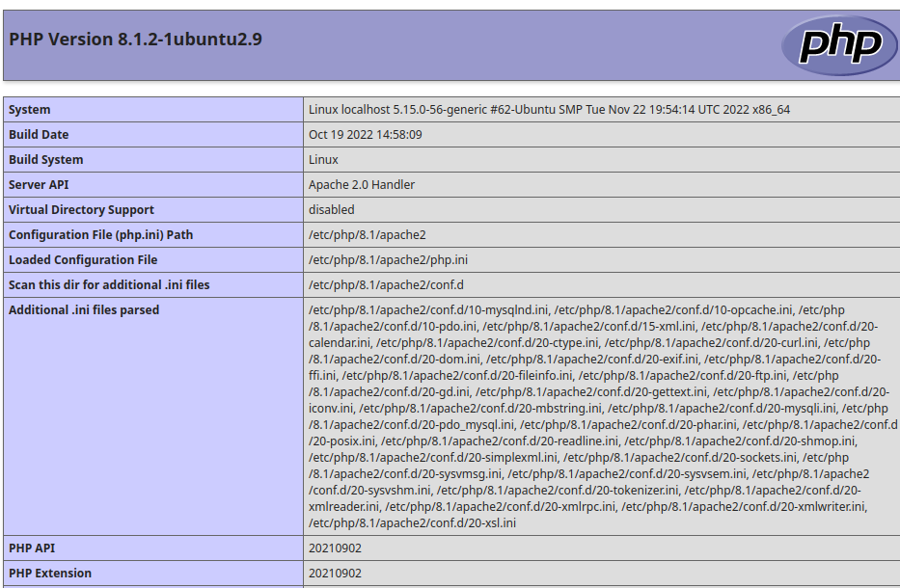Select the Linux localhost 5.15.0-56-generic system value
Image resolution: width=900 pixels, height=588 pixels.
pos(549,110)
